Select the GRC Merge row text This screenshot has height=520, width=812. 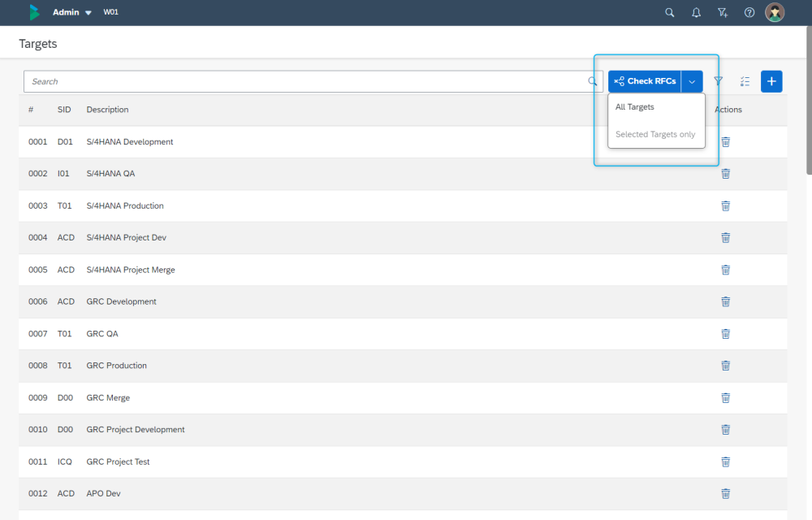click(108, 397)
